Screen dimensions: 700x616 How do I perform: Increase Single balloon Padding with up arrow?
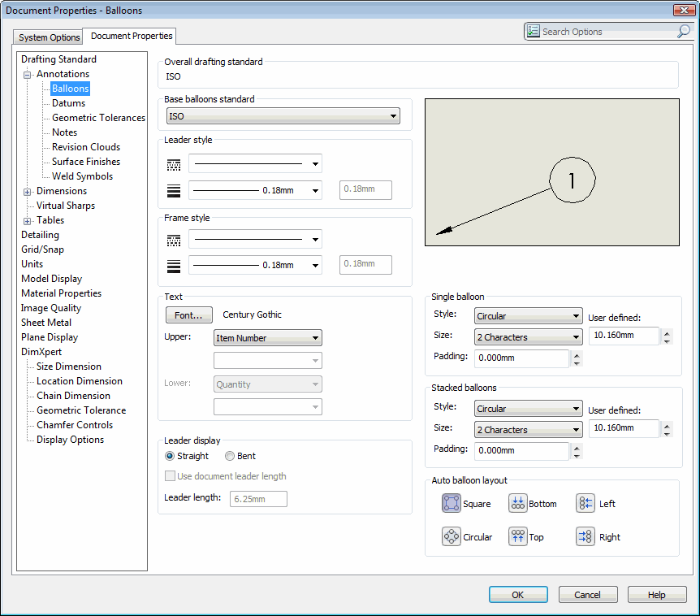tap(577, 354)
